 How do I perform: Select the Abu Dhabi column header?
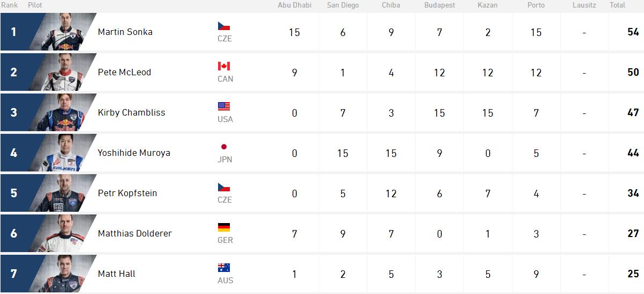point(294,5)
